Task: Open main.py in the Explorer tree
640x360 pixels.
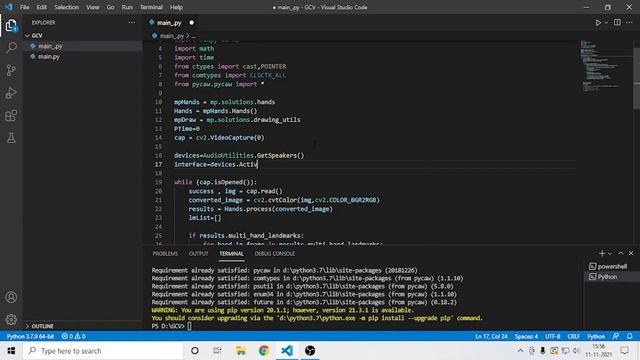Action: (x=49, y=56)
